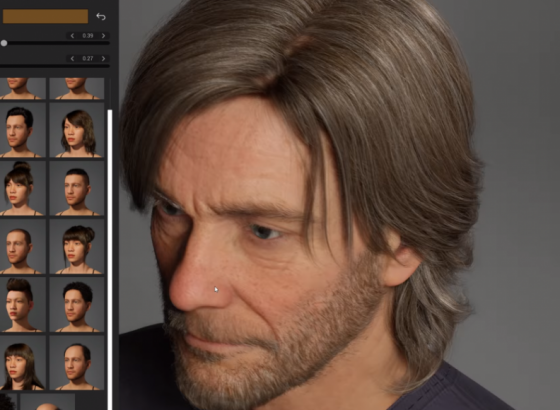This screenshot has height=410, width=560.
Task: Click the slider handle under the 0.39 value
Action: pos(4,43)
